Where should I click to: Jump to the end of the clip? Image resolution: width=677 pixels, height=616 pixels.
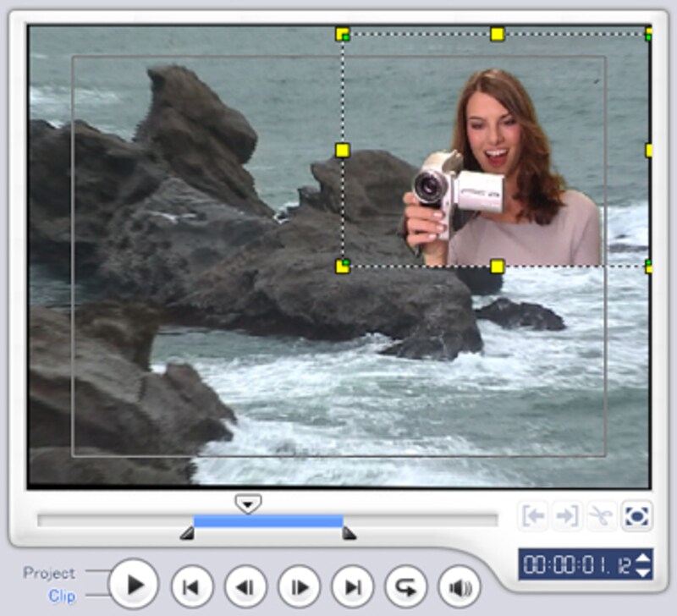pyautogui.click(x=352, y=586)
